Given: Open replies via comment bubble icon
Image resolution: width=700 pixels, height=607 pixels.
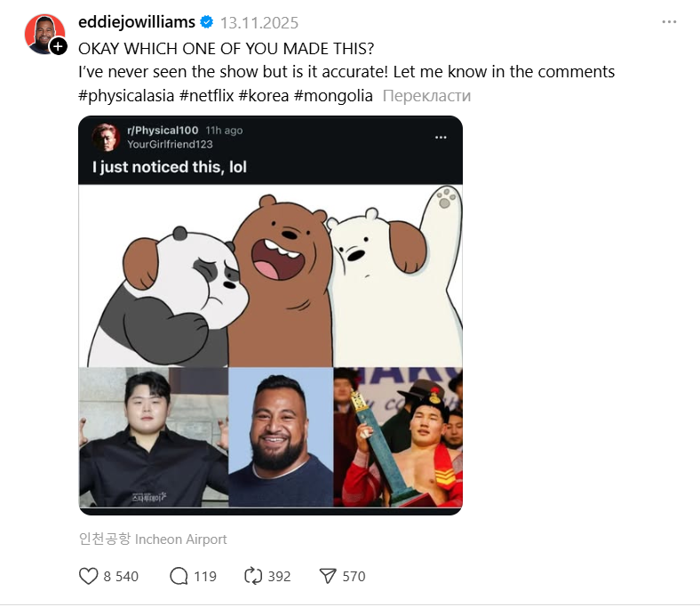Looking at the screenshot, I should (179, 576).
